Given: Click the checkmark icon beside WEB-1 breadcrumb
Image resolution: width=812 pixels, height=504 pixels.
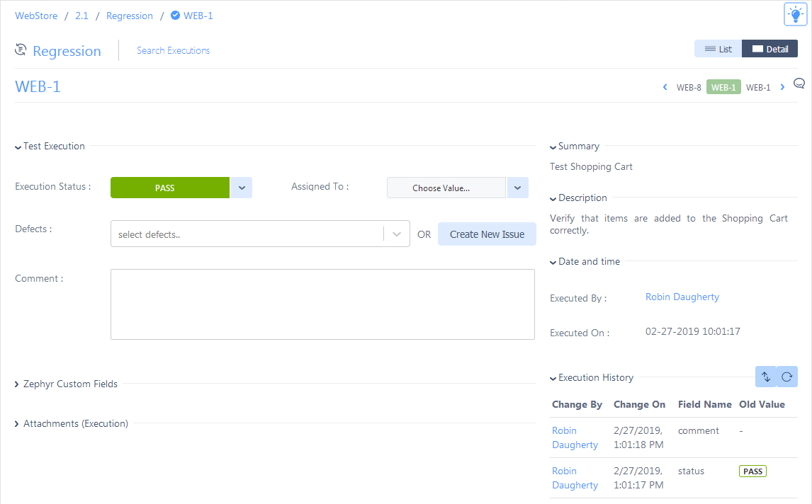Looking at the screenshot, I should coord(174,15).
